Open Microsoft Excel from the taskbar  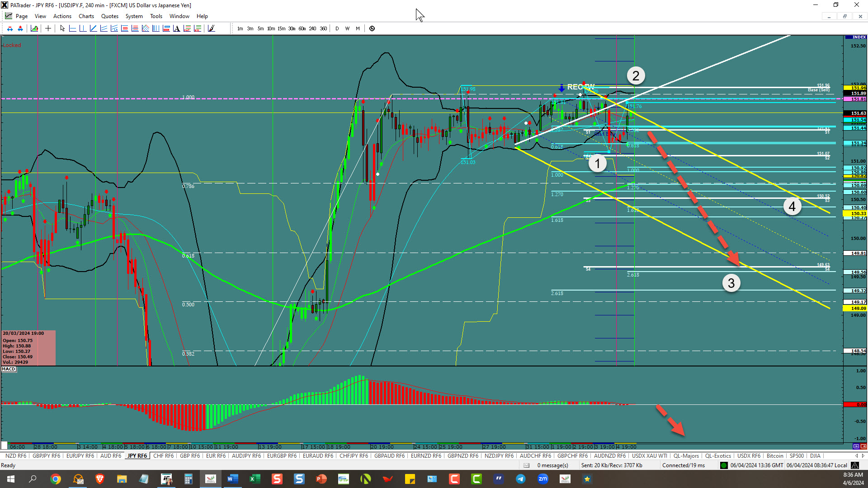click(255, 479)
